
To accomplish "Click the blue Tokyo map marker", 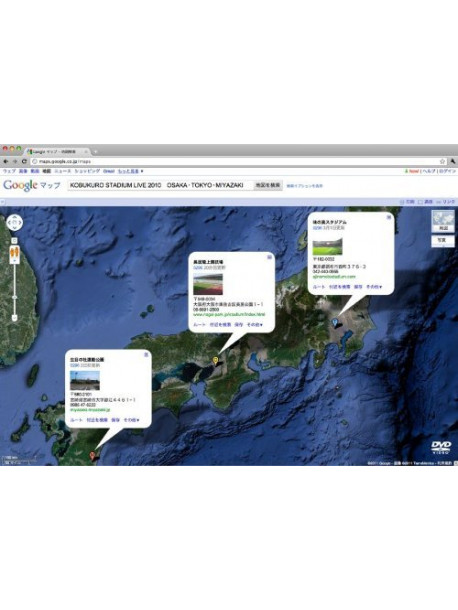I will click(335, 322).
